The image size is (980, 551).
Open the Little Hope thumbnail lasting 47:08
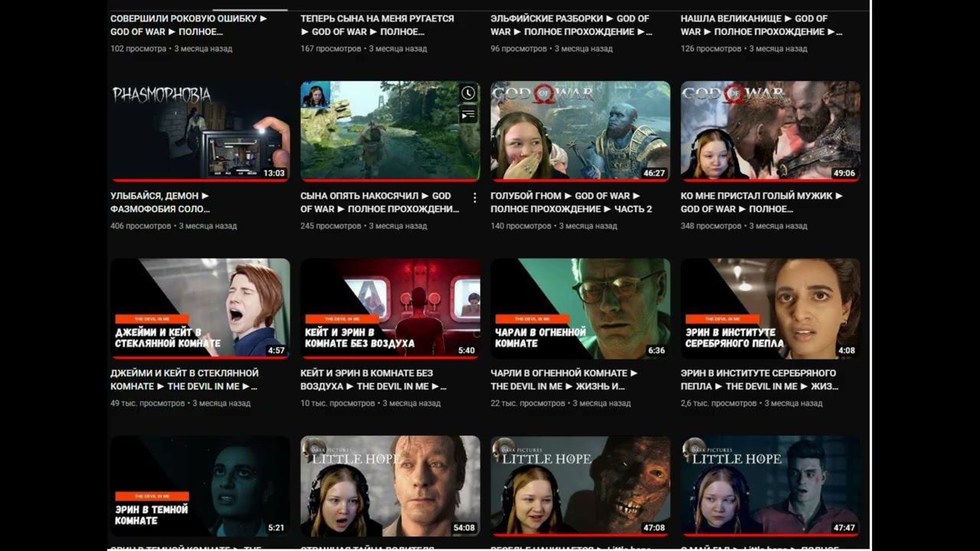(580, 487)
